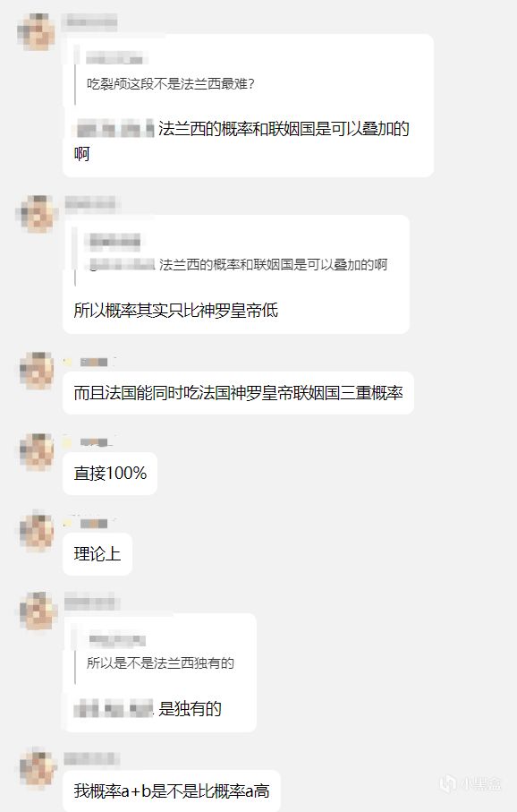Click message text 所以概率其实只比神罗皇帝低

(176, 310)
